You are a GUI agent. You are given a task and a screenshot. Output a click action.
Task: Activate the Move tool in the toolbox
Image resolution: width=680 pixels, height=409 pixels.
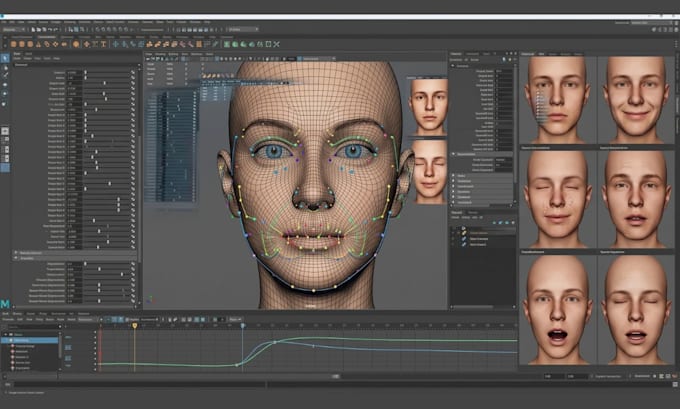tap(5, 85)
